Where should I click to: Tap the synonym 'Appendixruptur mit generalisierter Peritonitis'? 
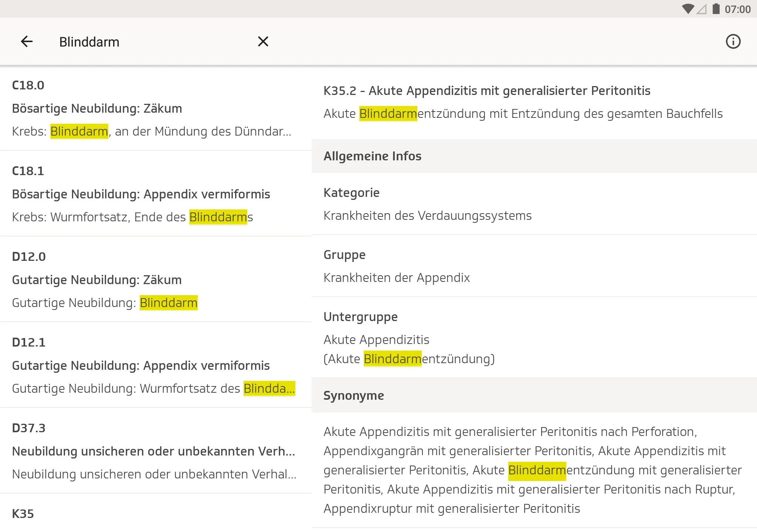452,509
